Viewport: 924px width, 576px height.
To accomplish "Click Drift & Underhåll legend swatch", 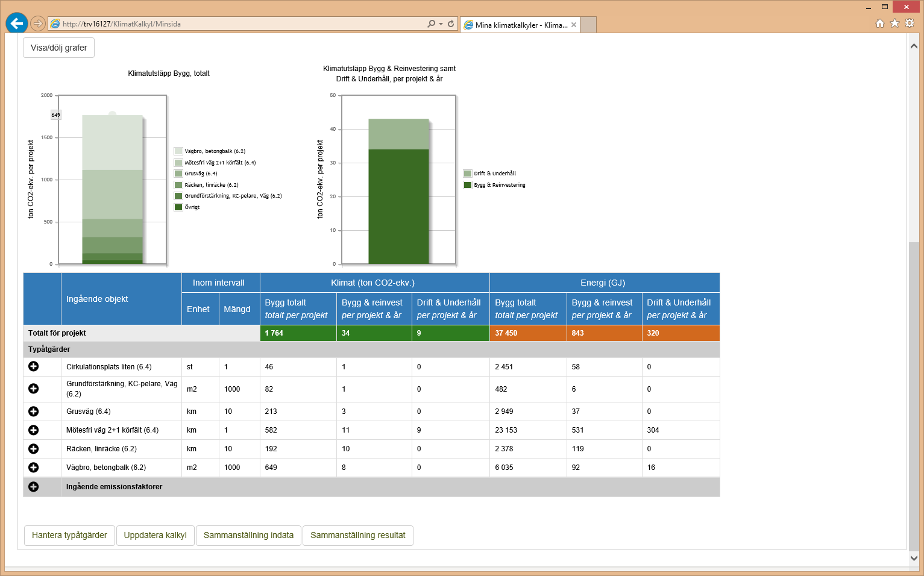I will pyautogui.click(x=468, y=174).
